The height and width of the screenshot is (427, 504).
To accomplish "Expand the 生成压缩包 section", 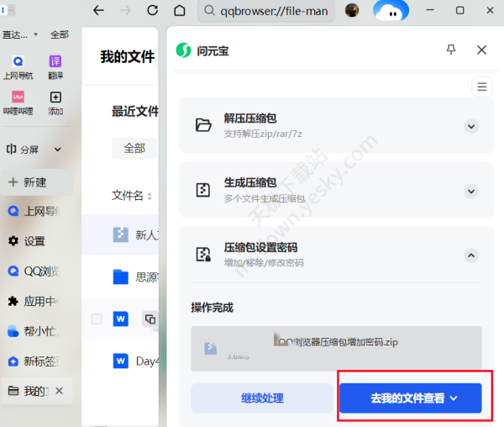I will pyautogui.click(x=471, y=191).
